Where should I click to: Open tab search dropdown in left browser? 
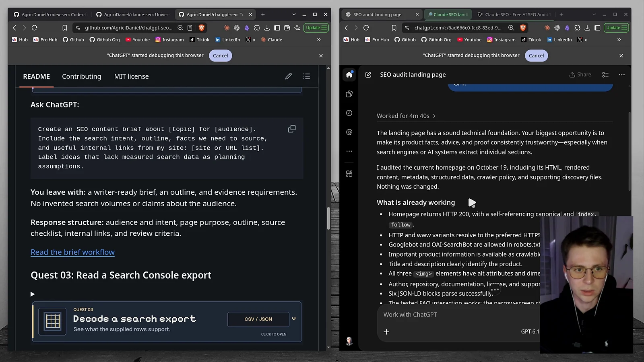point(294,14)
